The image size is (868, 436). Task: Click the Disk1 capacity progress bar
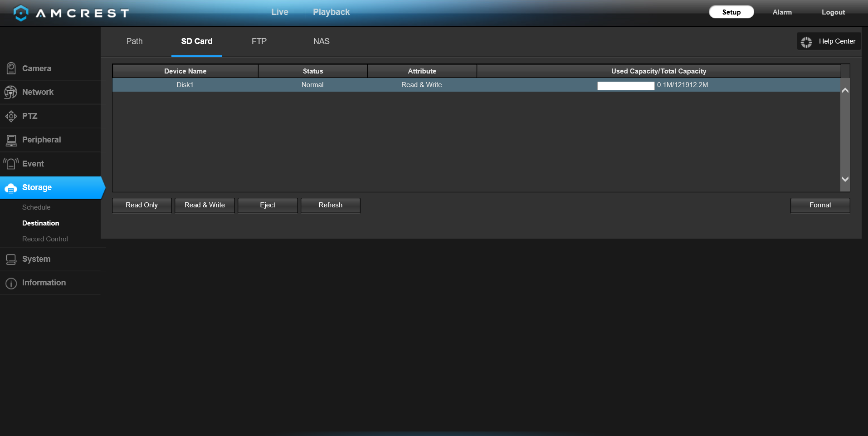click(626, 86)
